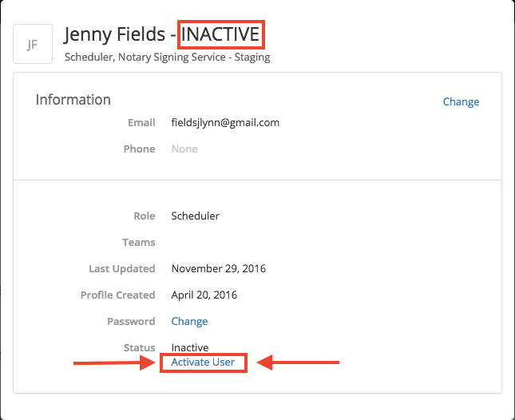The width and height of the screenshot is (515, 420).
Task: Click the Teams field label
Action: pos(139,243)
